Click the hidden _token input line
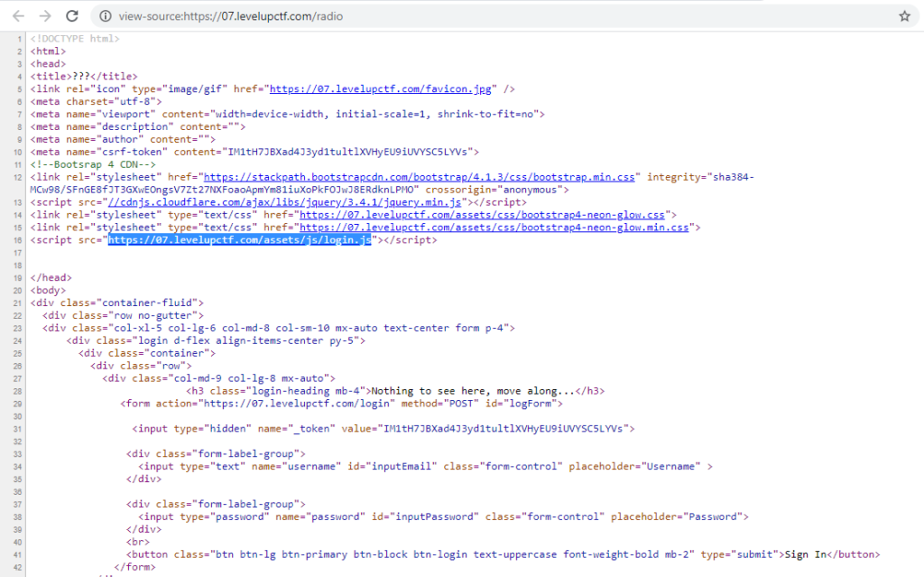924x577 pixels. point(383,429)
